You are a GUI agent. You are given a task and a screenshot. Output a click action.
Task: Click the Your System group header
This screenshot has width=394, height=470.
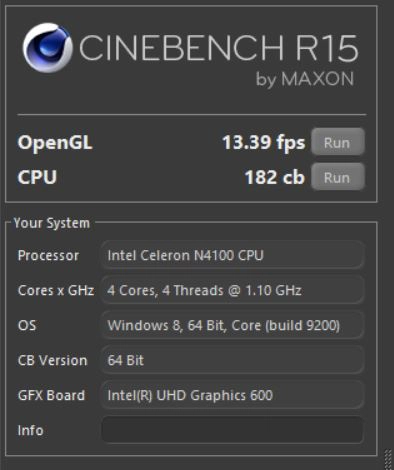52,223
